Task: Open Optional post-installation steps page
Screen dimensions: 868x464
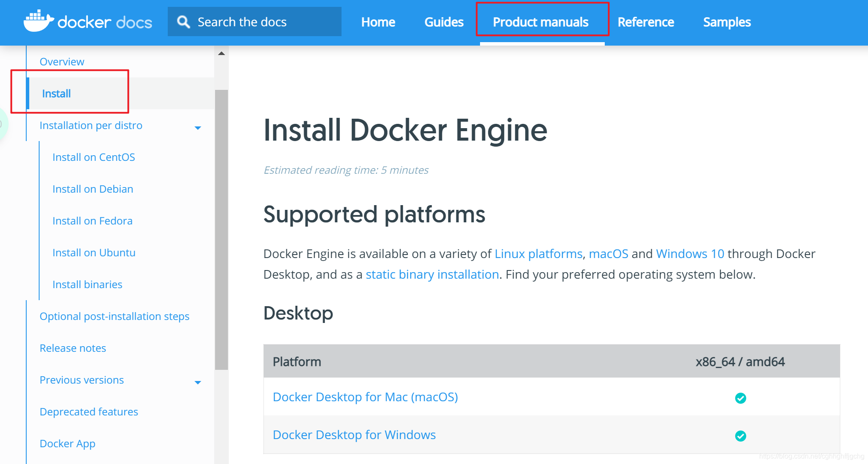Action: 114,316
